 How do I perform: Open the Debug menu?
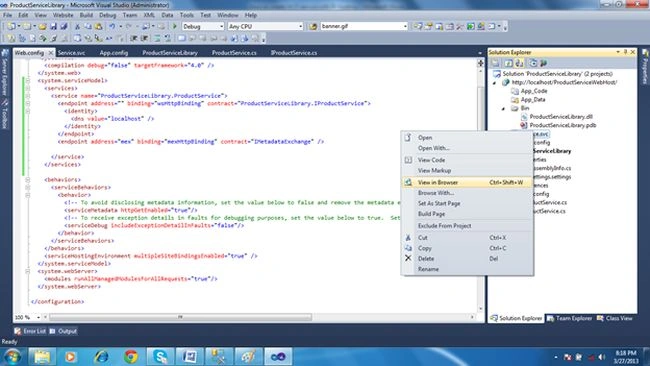pos(107,15)
